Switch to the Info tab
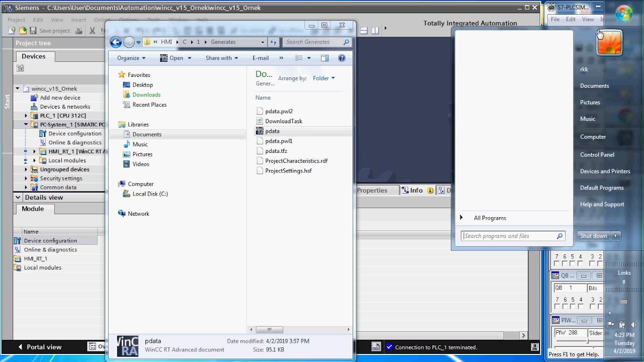644x362 pixels. pos(417,191)
